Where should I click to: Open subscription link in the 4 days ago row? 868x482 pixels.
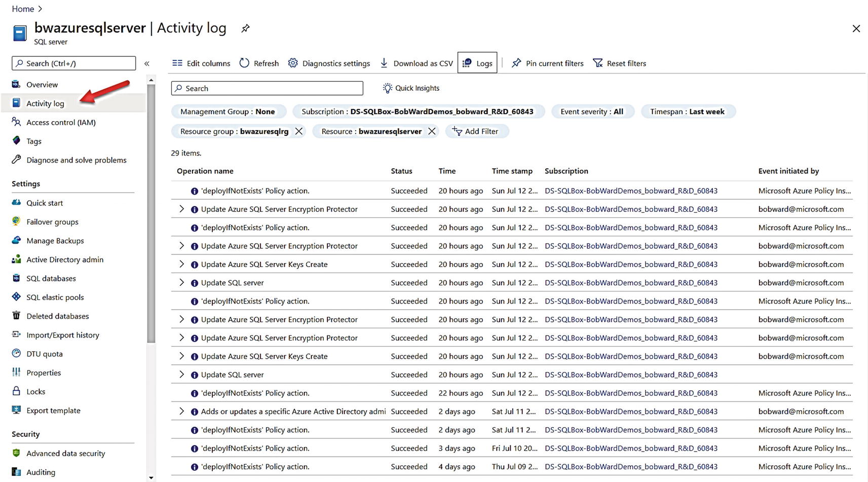click(x=631, y=466)
